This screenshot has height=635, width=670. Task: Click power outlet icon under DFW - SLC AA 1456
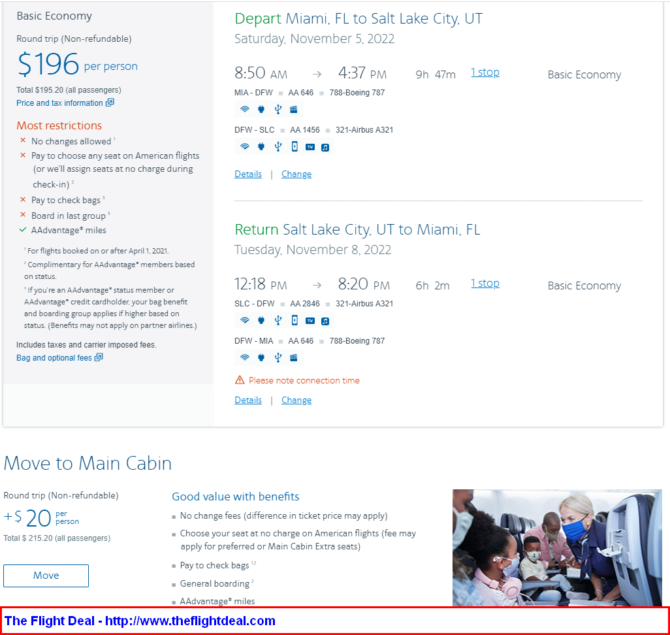point(261,147)
